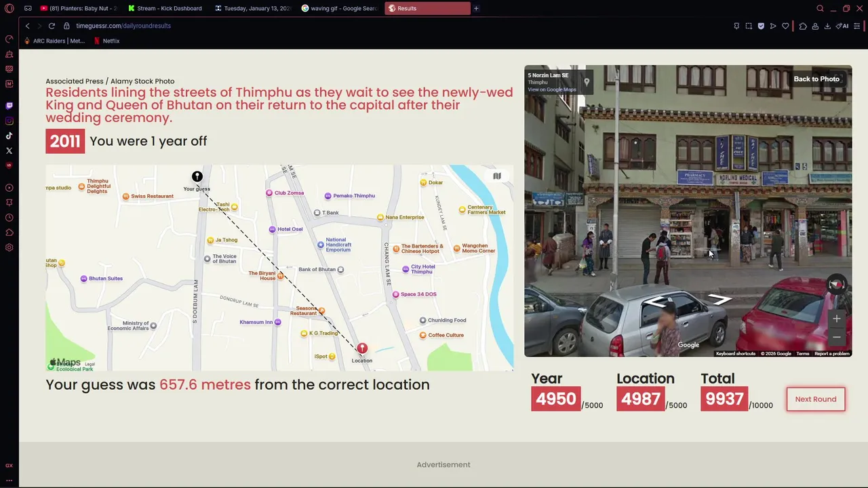The width and height of the screenshot is (868, 488).
Task: Click the street view compass control
Action: (x=837, y=285)
